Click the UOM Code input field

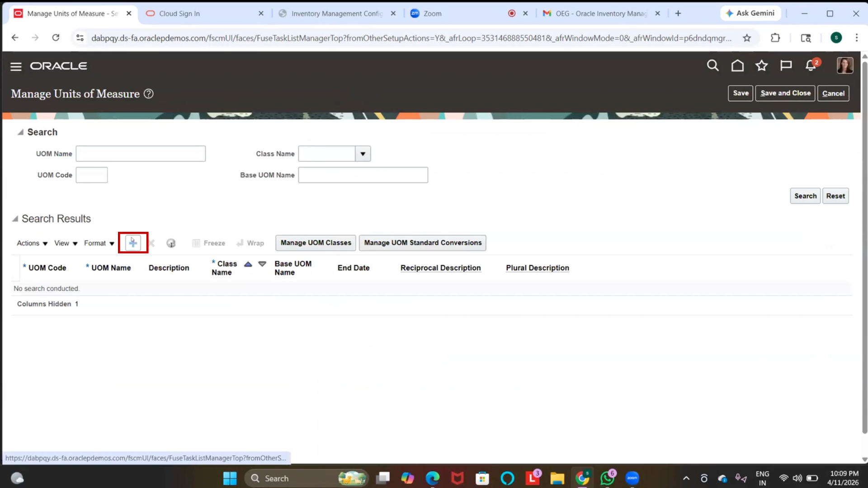(x=92, y=175)
